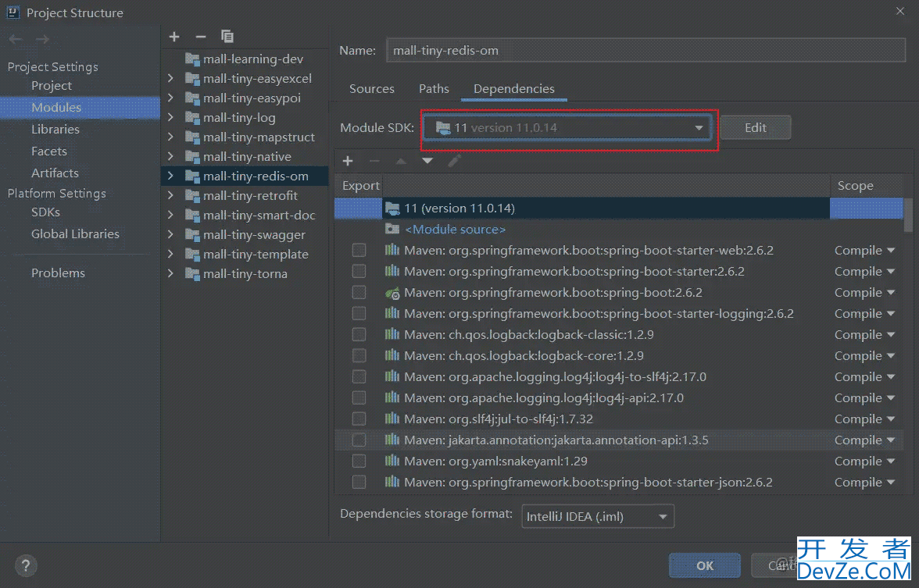This screenshot has width=919, height=588.
Task: Close the Project Structure dialog
Action: click(x=900, y=11)
